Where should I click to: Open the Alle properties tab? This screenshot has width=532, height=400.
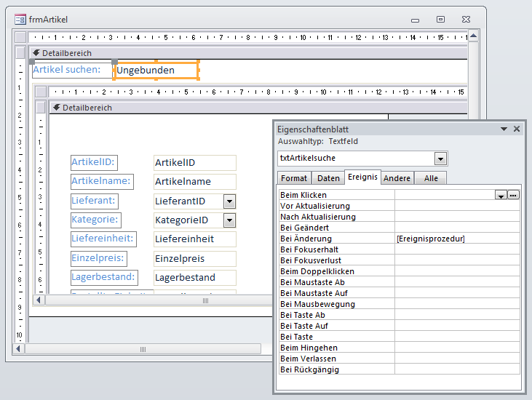[431, 178]
